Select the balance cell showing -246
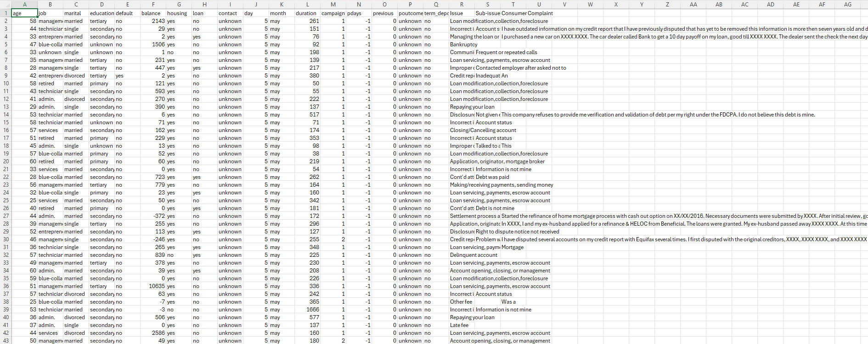The height and width of the screenshot is (344, 868). point(153,239)
